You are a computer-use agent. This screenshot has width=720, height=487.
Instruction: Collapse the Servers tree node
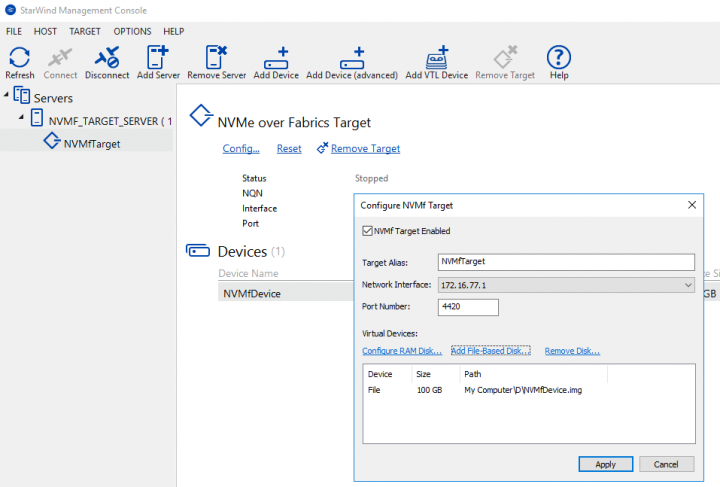pos(6,95)
